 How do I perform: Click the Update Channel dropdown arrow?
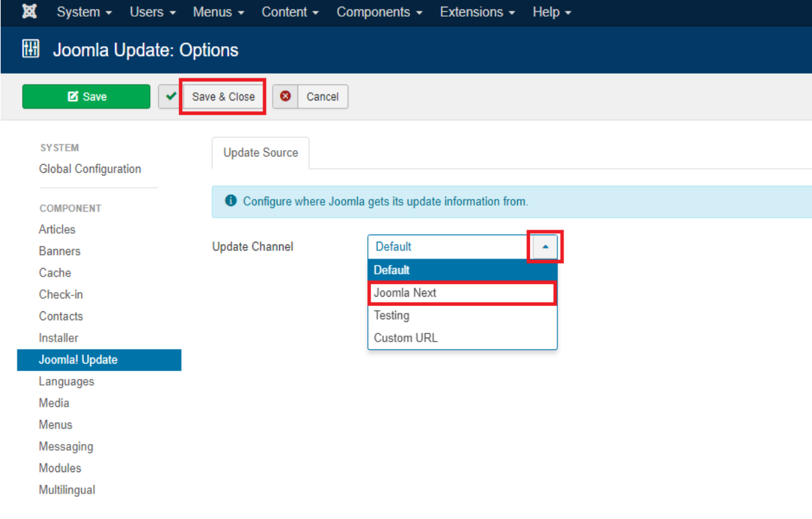pyautogui.click(x=545, y=246)
